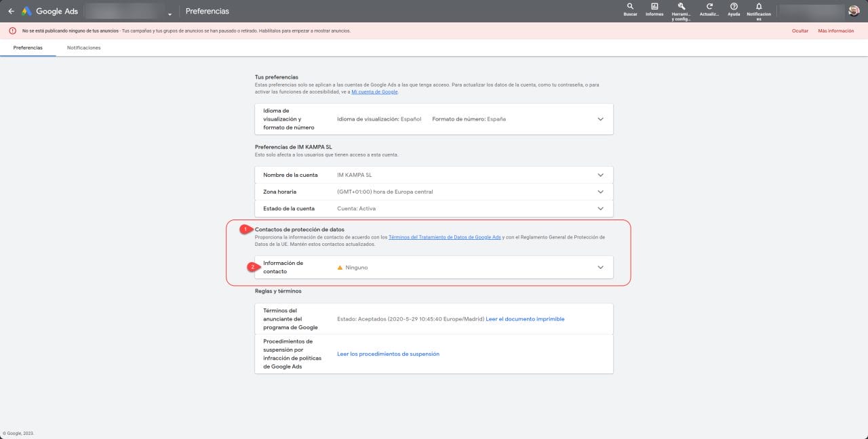Expand the Zona horaria row chevron
868x439 pixels.
click(600, 192)
